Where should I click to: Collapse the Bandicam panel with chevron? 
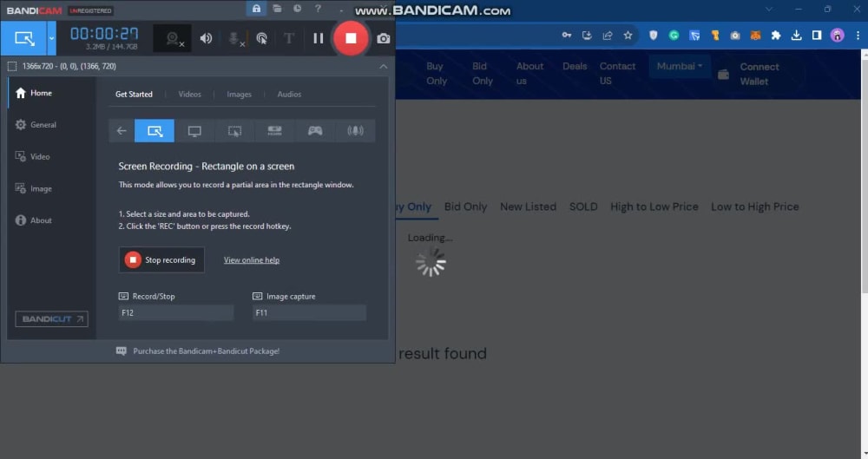click(x=384, y=66)
